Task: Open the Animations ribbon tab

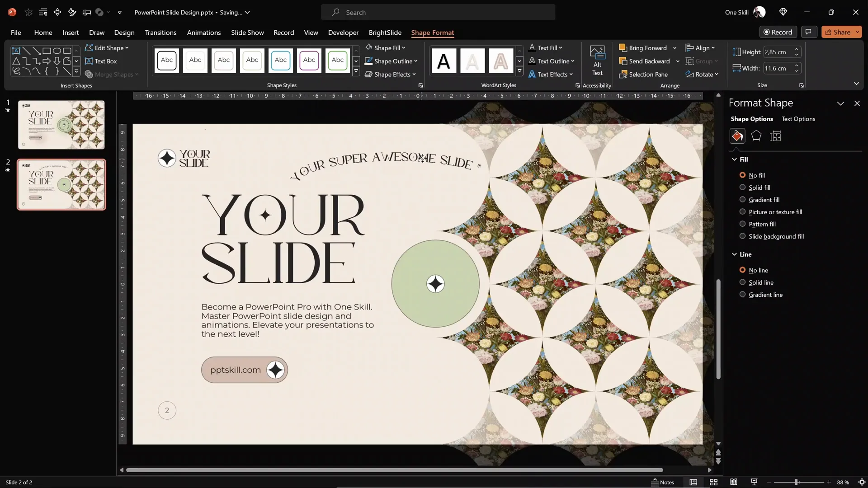Action: (204, 33)
